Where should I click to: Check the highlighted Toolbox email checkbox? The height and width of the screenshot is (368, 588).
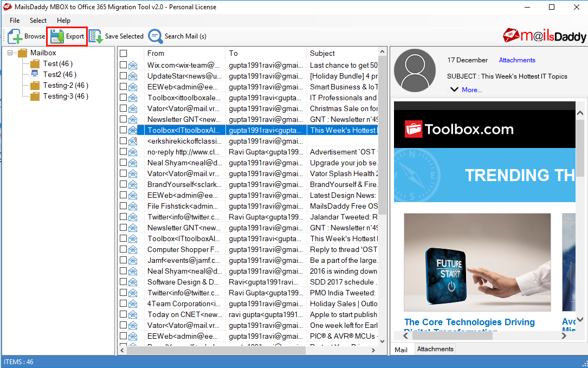124,130
